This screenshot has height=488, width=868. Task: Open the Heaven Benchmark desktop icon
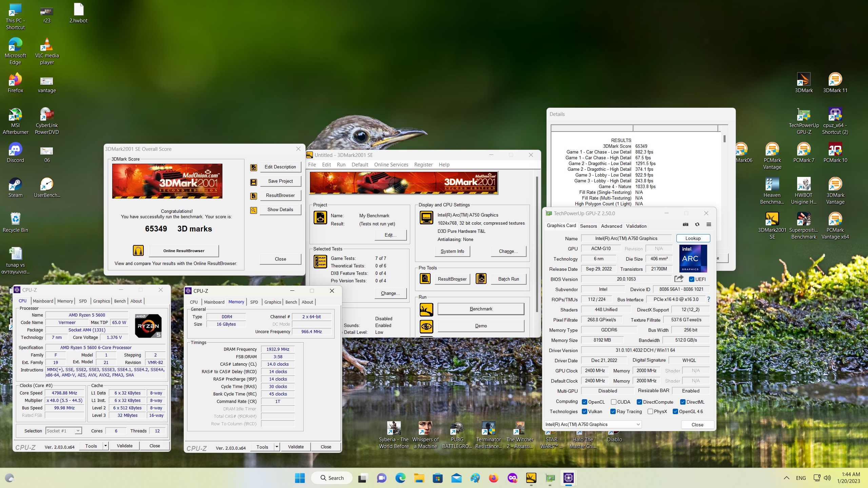pos(772,191)
